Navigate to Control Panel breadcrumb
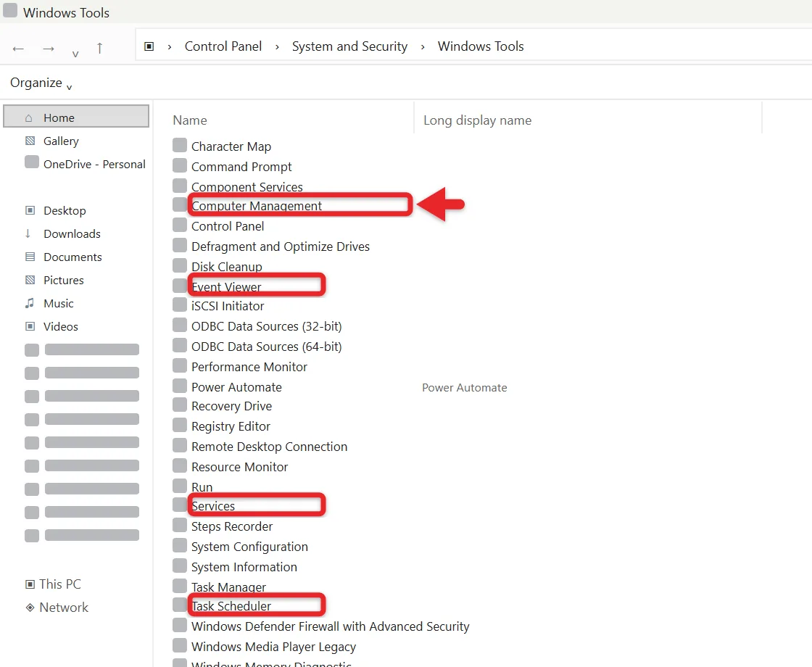This screenshot has width=812, height=667. (223, 46)
